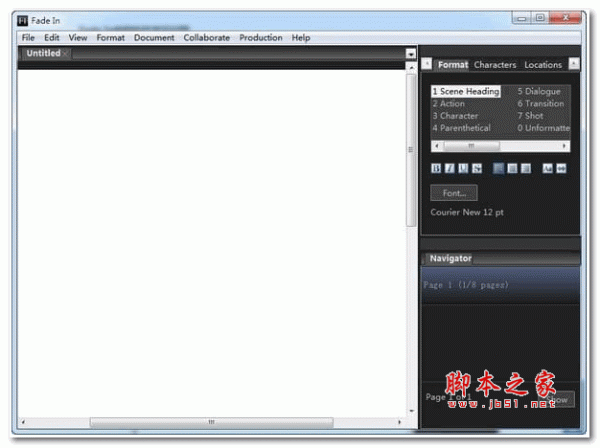Click the editor scroll left arrow
Viewport: 600px width, 448px height.
(23, 422)
